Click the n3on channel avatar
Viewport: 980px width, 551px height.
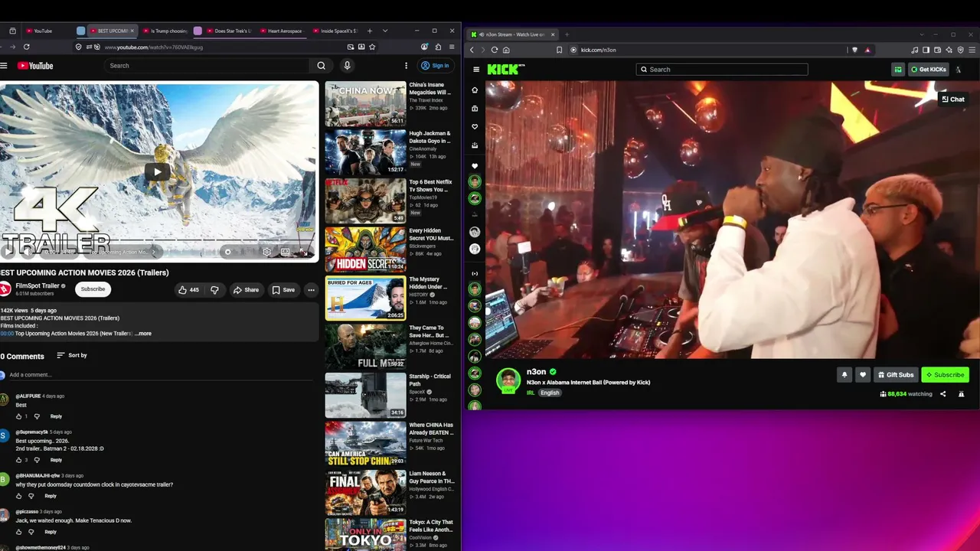508,380
